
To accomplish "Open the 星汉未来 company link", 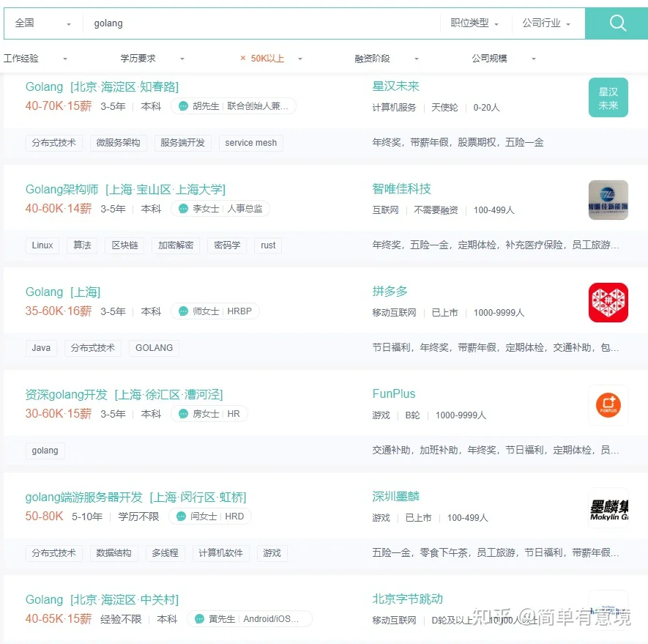I will 395,86.
